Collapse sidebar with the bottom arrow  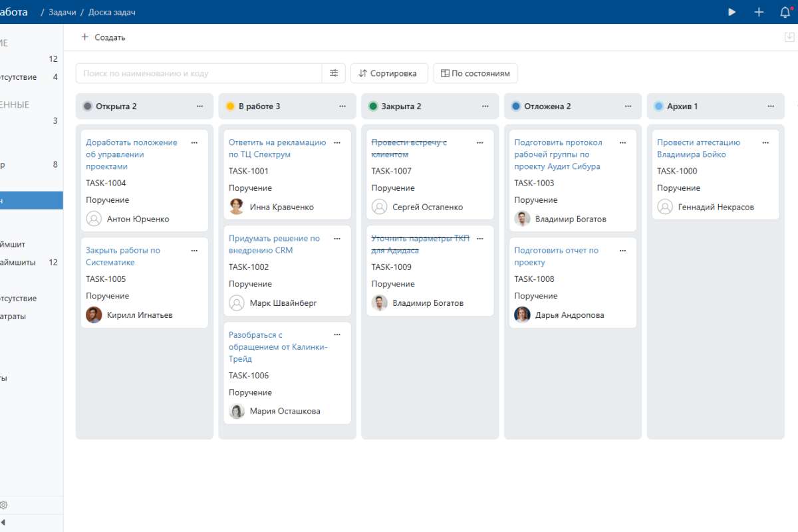2,523
